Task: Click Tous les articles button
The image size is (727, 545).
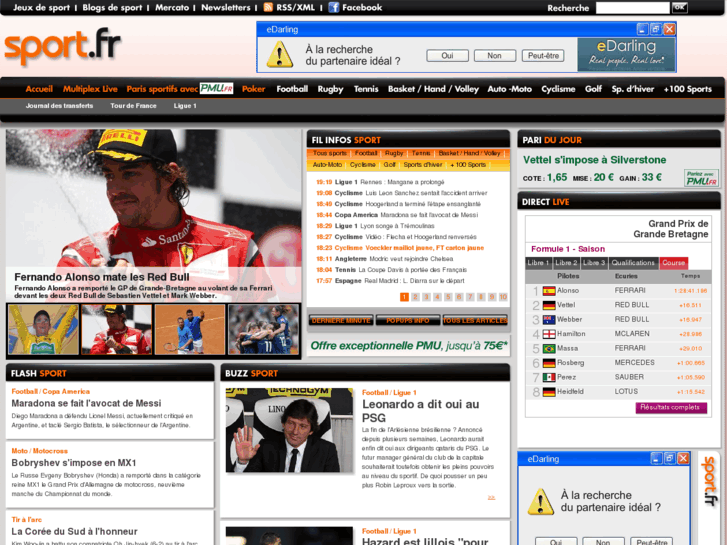Action: [475, 320]
